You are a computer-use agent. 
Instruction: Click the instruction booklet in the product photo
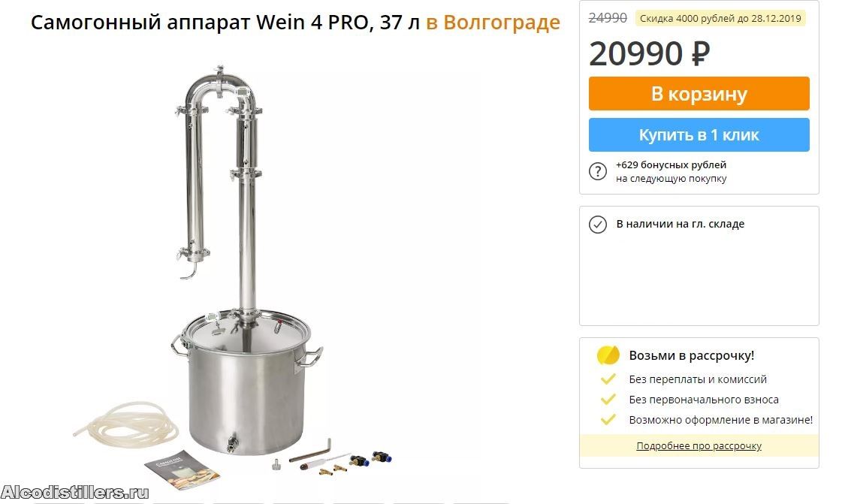pyautogui.click(x=182, y=469)
